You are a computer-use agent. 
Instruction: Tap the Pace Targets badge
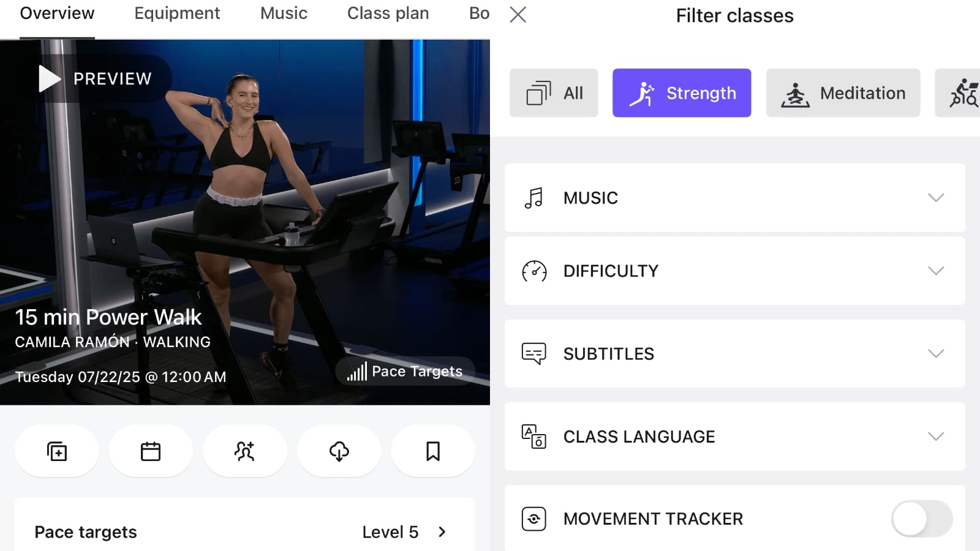(x=405, y=371)
